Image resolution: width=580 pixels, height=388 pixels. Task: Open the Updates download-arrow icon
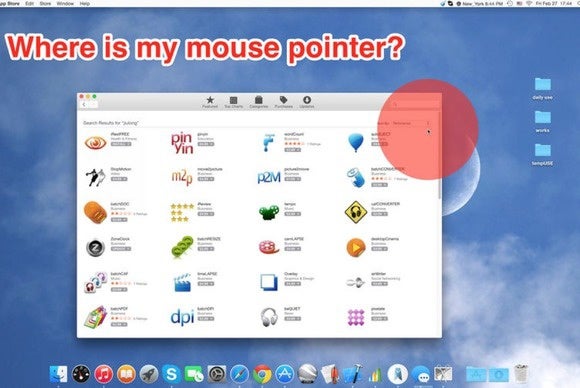point(307,102)
